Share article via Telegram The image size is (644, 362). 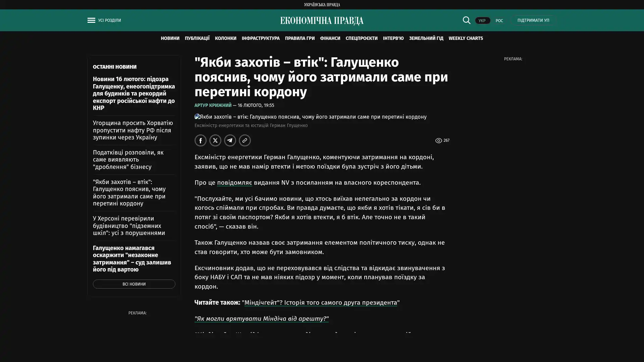pos(230,140)
